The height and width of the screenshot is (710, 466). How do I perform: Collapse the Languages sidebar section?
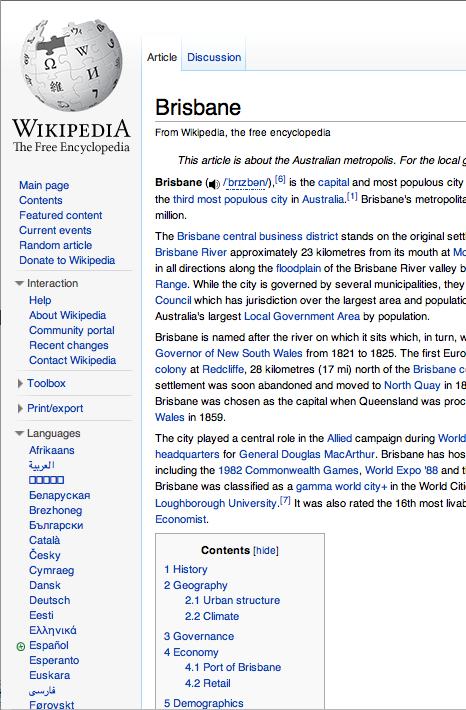[x=19, y=433]
